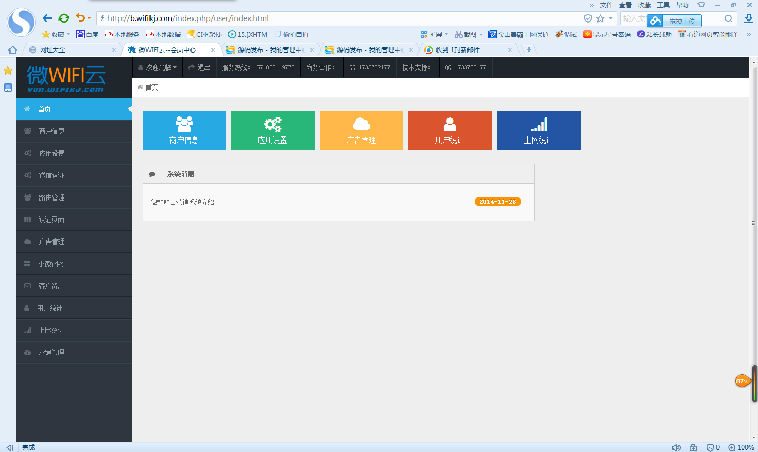The image size is (758, 452).
Task: Open the third sidebar menu item
Action: [x=74, y=153]
